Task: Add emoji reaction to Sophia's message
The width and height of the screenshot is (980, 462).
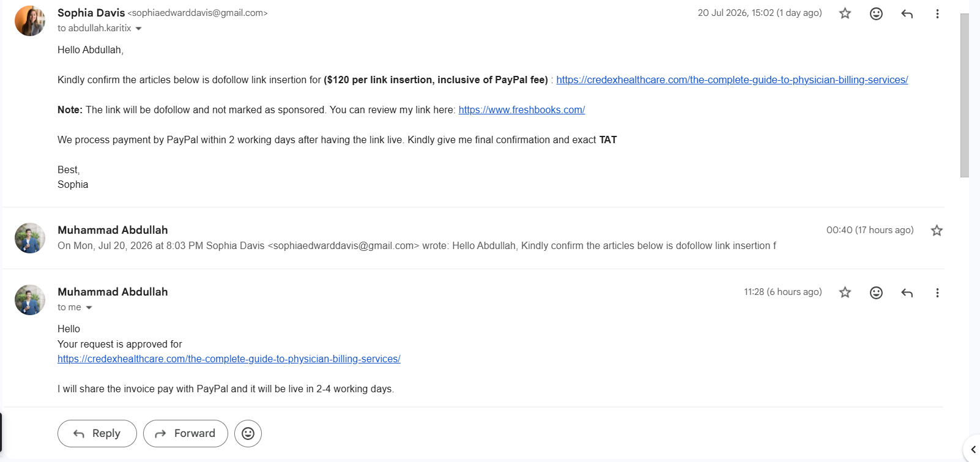Action: 876,13
